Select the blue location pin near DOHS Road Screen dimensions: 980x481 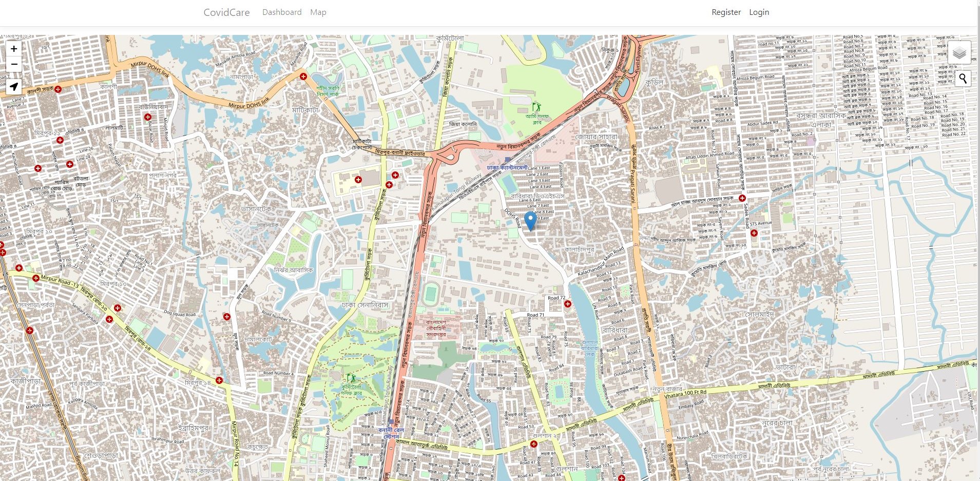530,221
